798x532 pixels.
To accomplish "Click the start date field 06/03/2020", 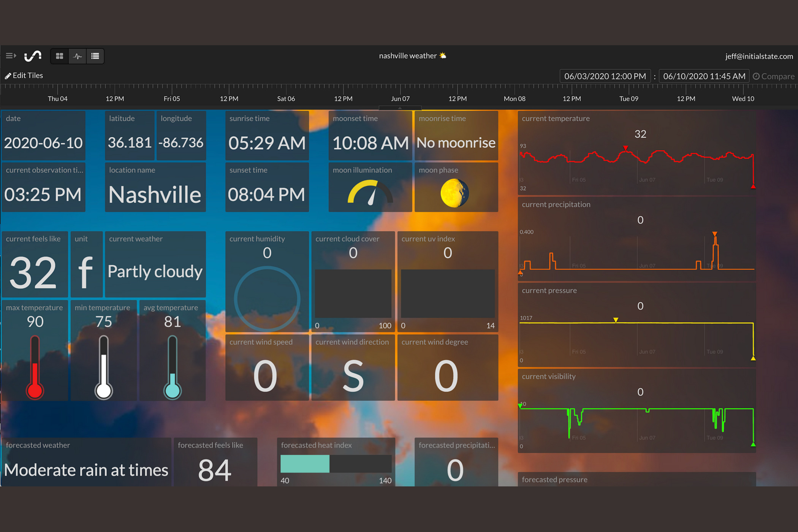I will coord(605,76).
